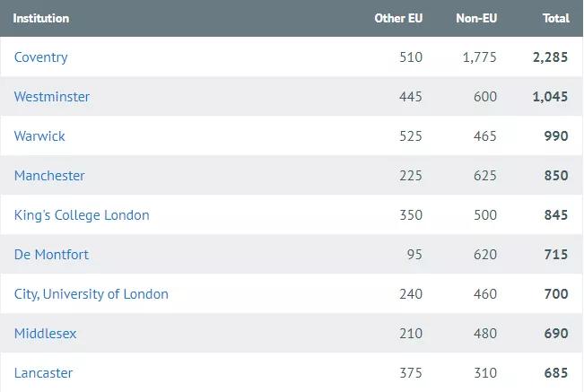This screenshot has height=392, width=584.
Task: Click Westminster's total value 1,045
Action: coord(550,97)
